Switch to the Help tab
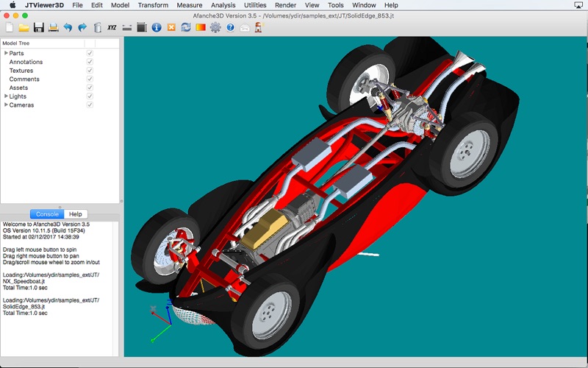Screen dimensions: 588x368 pyautogui.click(x=76, y=214)
